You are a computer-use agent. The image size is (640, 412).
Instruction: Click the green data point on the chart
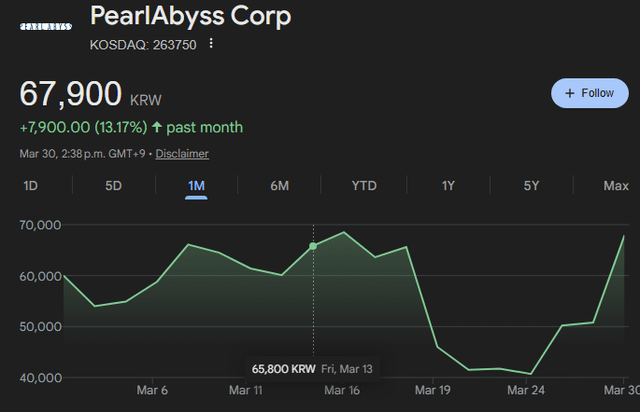tap(313, 246)
